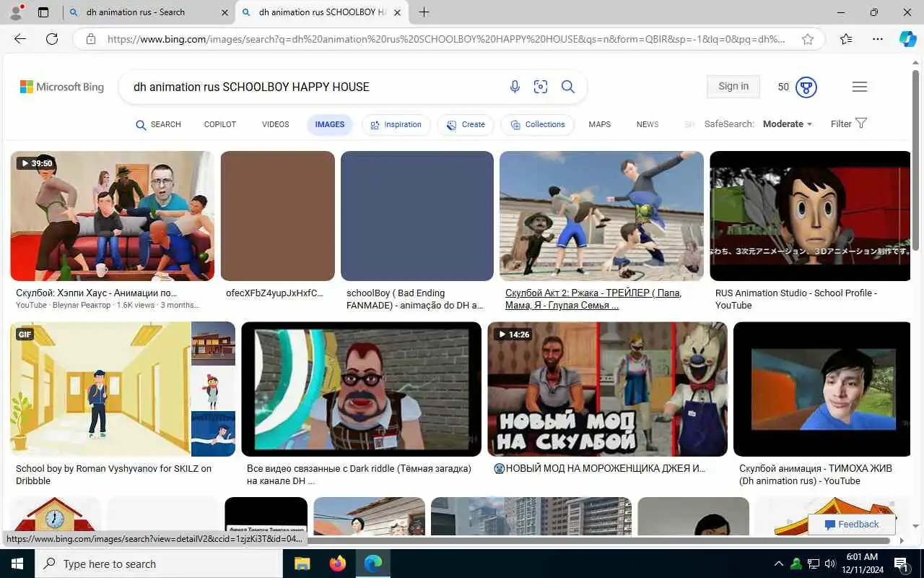924x578 pixels.
Task: Open Windows Start menu
Action: (17, 564)
